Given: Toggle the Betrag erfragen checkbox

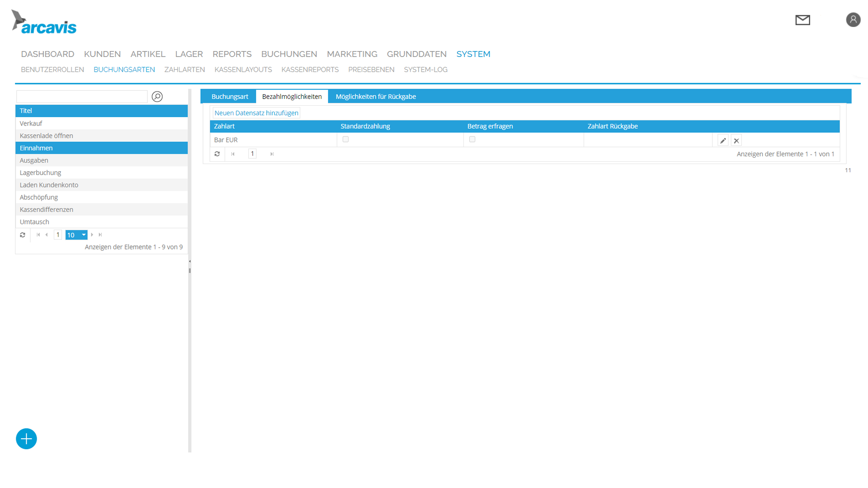Looking at the screenshot, I should coord(472,140).
